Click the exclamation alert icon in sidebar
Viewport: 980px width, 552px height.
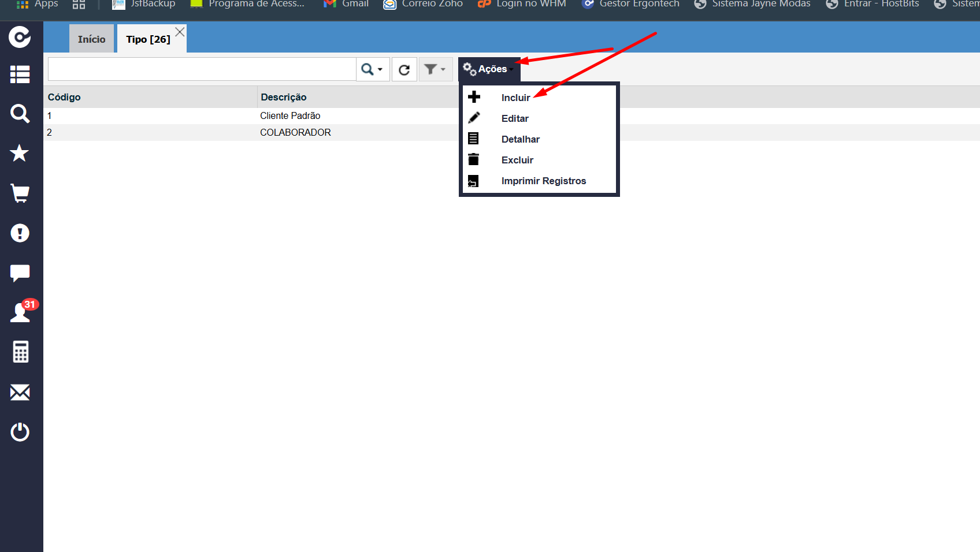click(20, 233)
